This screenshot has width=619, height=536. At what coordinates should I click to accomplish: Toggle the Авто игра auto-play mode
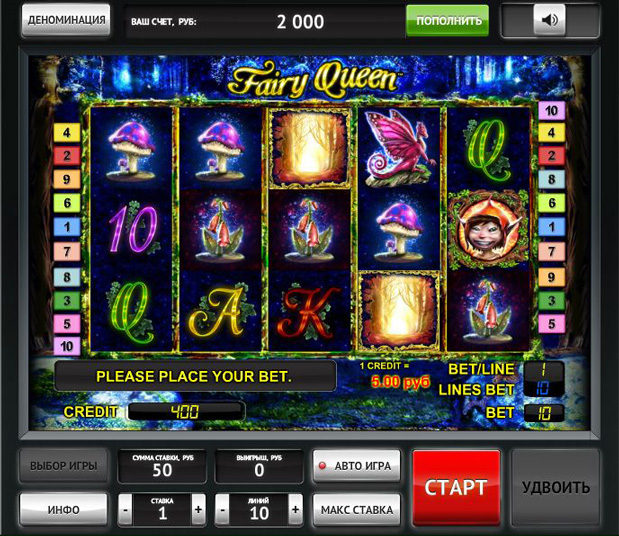tap(356, 466)
